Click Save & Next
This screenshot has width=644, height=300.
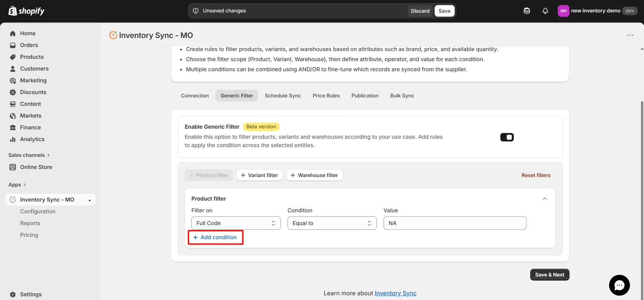[x=550, y=274]
